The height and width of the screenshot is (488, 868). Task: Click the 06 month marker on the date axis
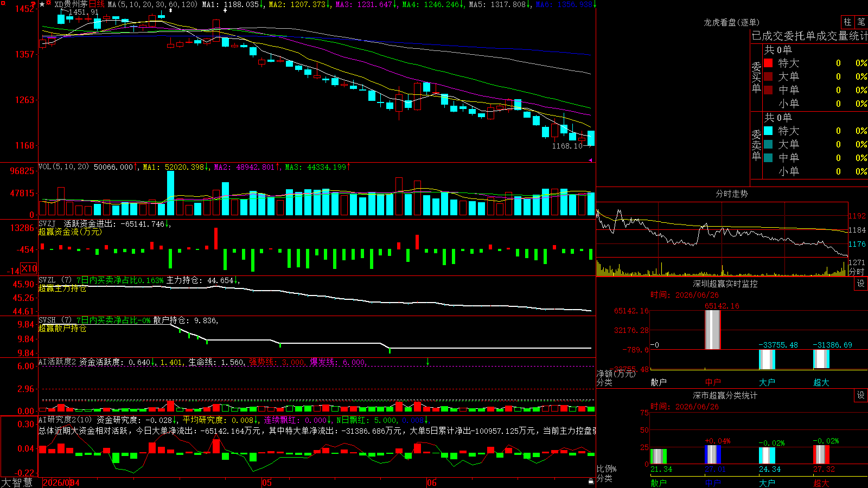[x=431, y=483]
